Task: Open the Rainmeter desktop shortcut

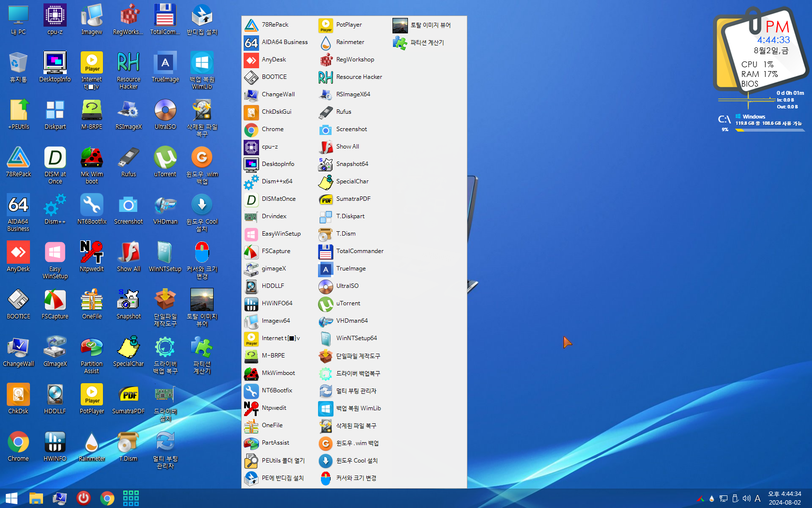Action: pyautogui.click(x=92, y=446)
